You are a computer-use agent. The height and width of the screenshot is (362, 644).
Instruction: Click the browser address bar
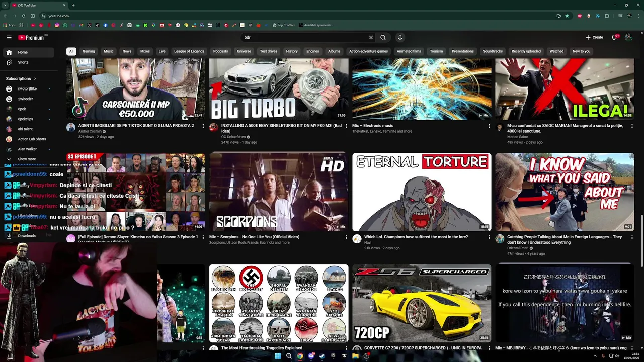pos(297,16)
